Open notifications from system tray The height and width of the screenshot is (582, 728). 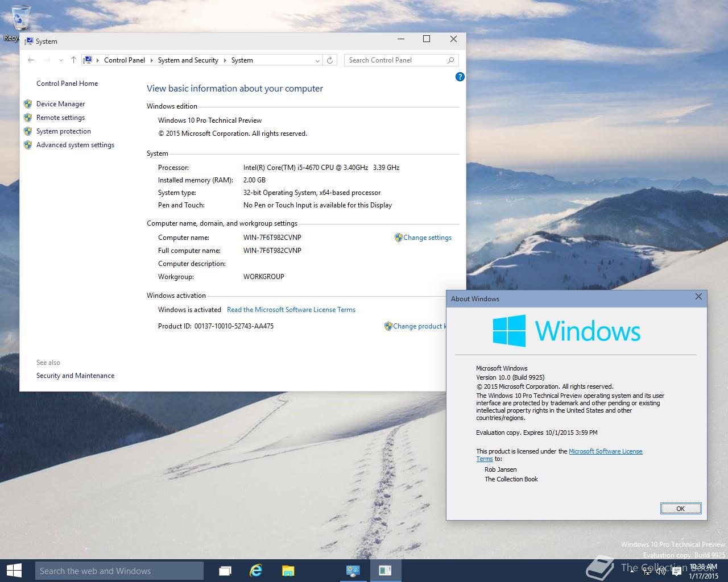pos(676,571)
